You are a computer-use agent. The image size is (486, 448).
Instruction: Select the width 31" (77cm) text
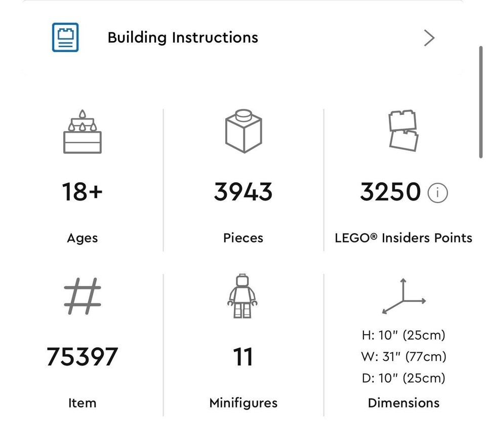point(403,357)
